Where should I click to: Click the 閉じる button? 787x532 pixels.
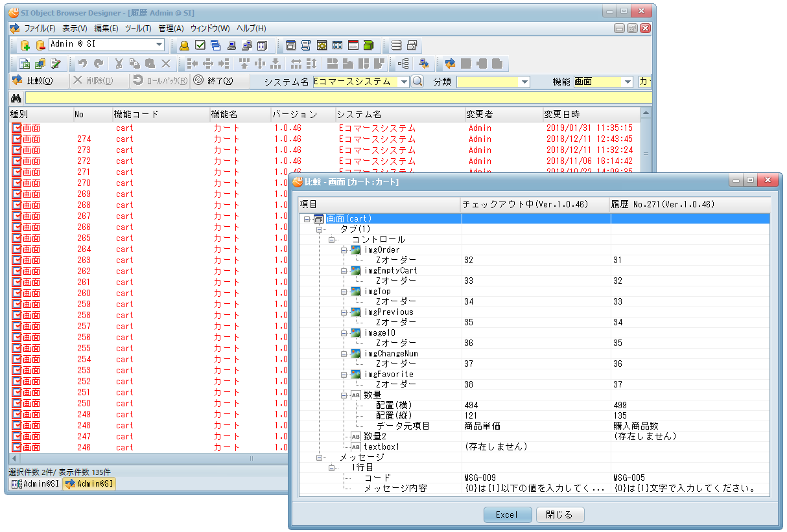point(559,515)
